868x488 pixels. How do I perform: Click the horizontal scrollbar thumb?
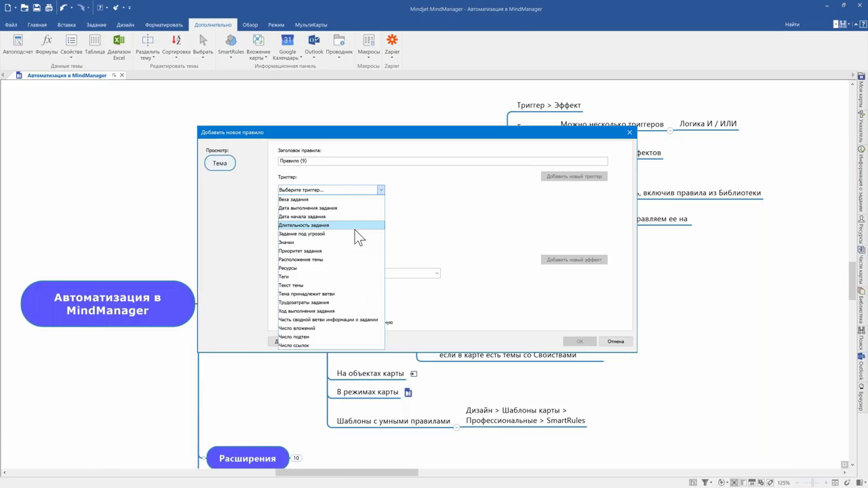[x=347, y=472]
